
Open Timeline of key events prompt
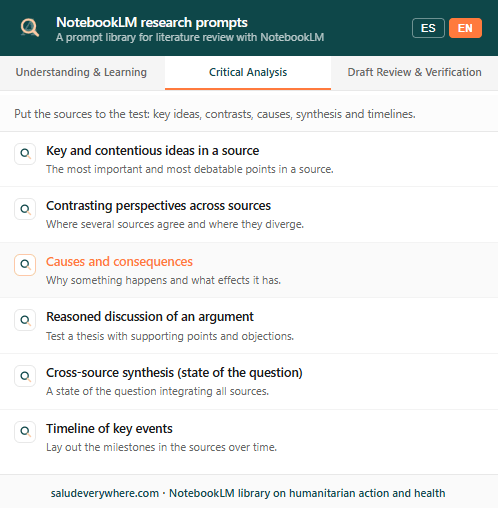point(249,437)
